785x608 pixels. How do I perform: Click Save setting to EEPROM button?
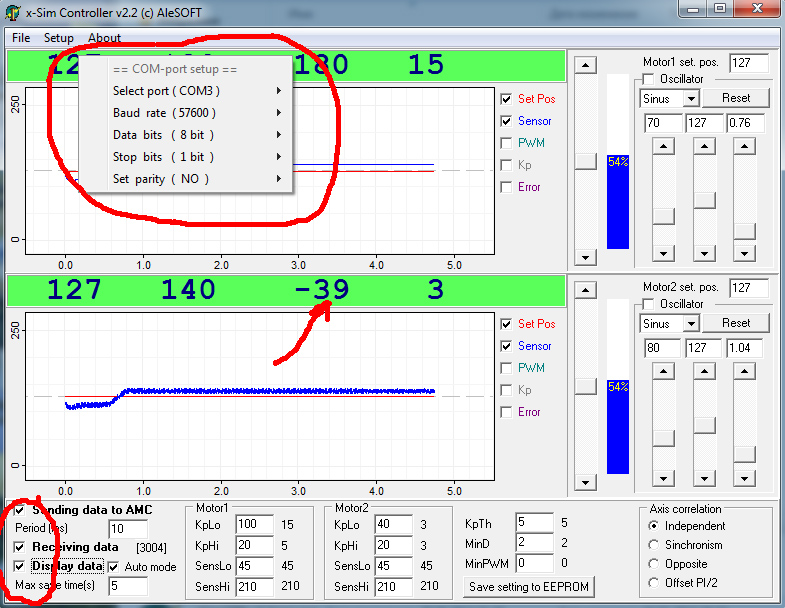click(x=530, y=587)
